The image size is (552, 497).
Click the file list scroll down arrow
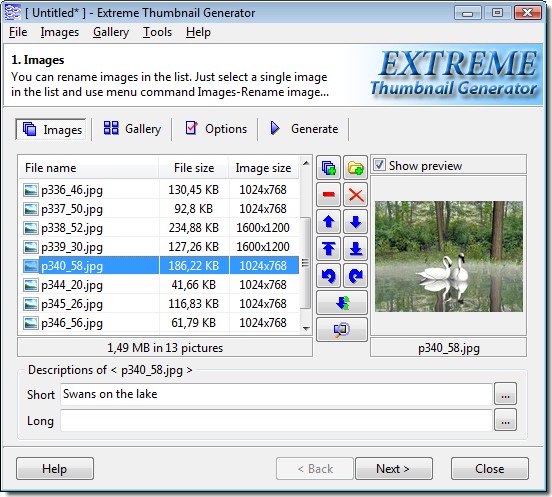click(306, 329)
